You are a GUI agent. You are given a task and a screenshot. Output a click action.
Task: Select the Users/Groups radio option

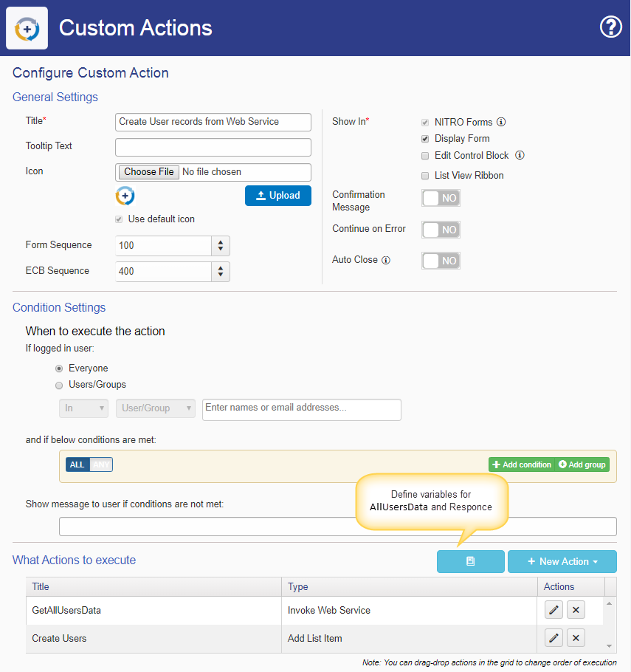(x=59, y=385)
